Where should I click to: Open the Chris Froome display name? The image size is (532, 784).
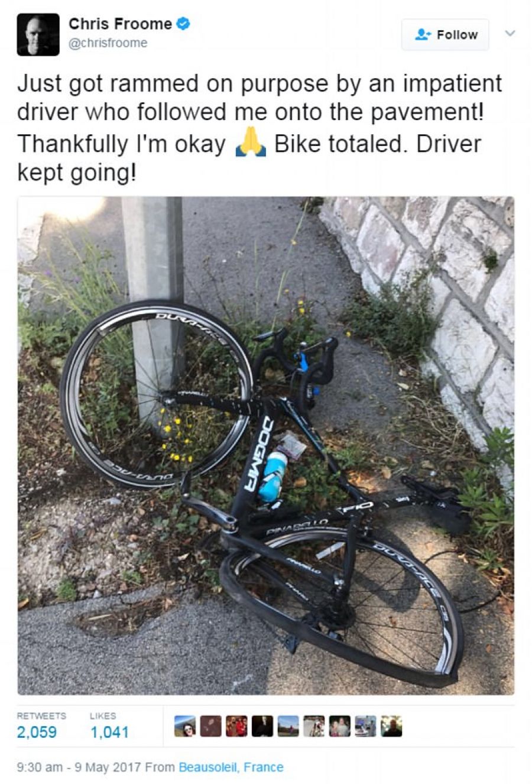tap(121, 24)
